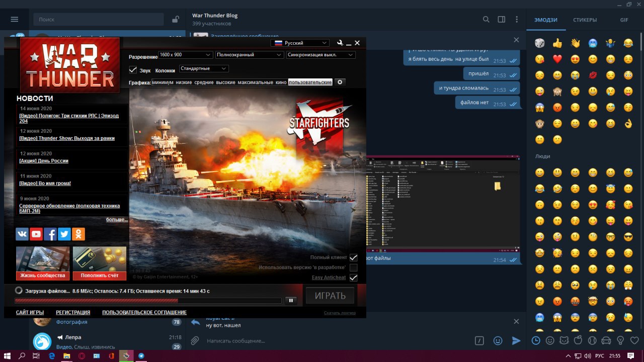Screen dimensions: 644x362
Task: Select recent emoji clock category
Action: coord(536,340)
